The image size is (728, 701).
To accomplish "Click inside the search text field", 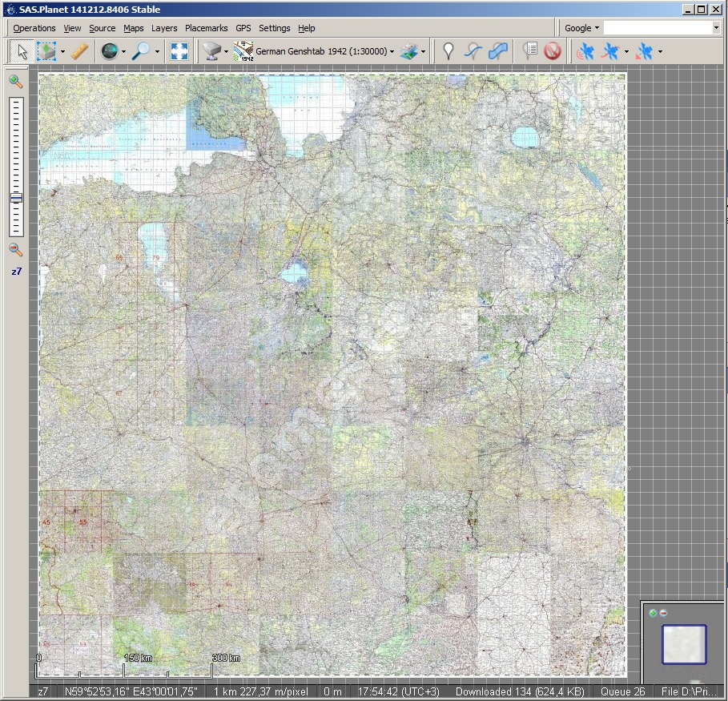I will pos(658,28).
